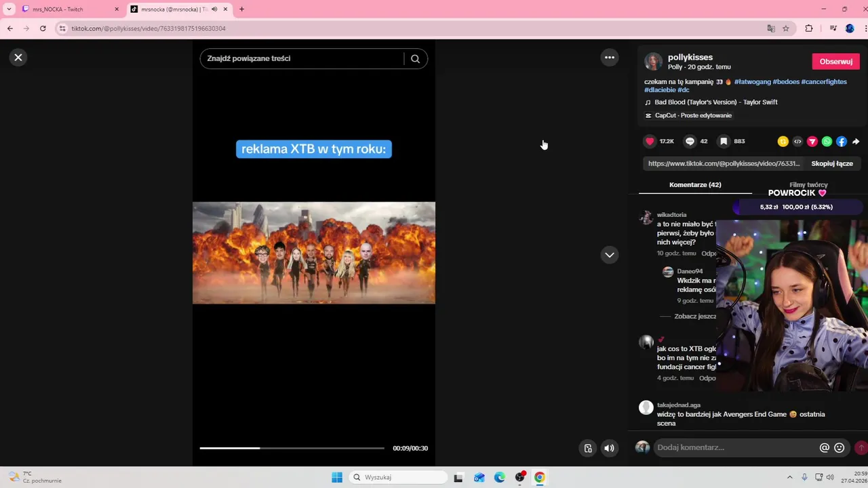The image size is (868, 488).
Task: Open system tray volume icon
Action: pyautogui.click(x=831, y=477)
